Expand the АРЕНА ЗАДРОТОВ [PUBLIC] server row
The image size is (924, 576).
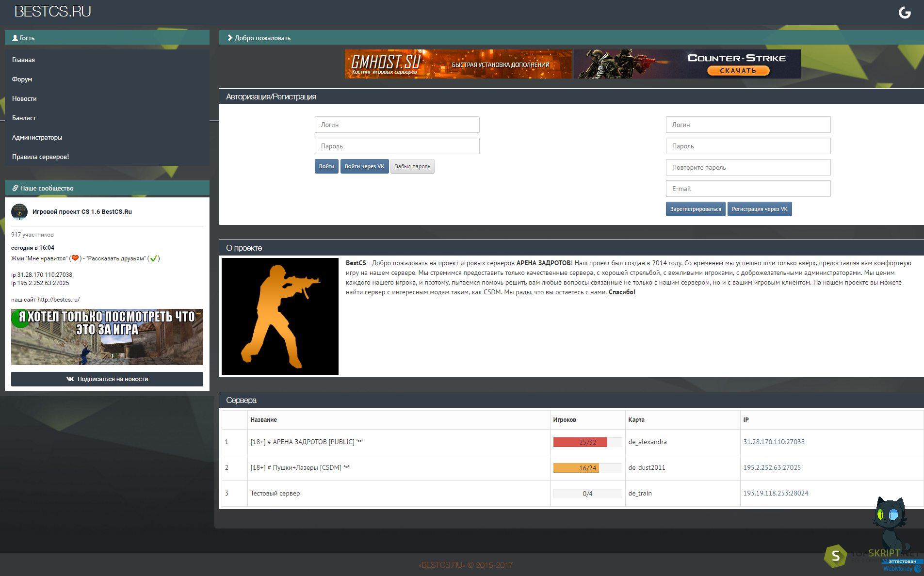359,441
